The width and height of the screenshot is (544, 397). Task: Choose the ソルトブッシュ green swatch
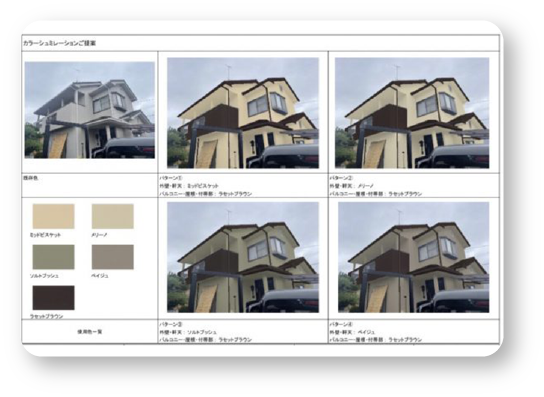click(x=53, y=257)
